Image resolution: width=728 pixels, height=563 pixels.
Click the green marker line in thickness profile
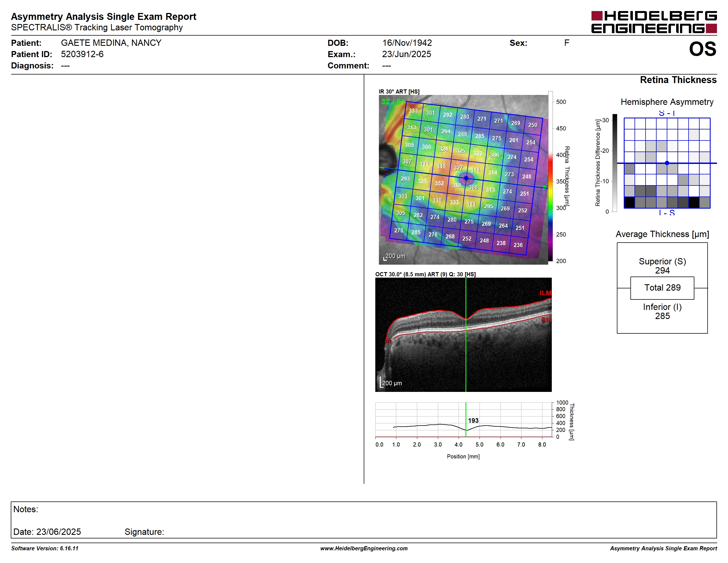[466, 419]
